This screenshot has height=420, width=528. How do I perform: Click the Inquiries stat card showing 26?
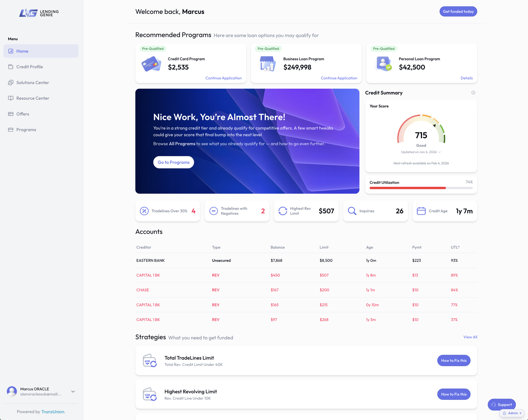point(376,211)
